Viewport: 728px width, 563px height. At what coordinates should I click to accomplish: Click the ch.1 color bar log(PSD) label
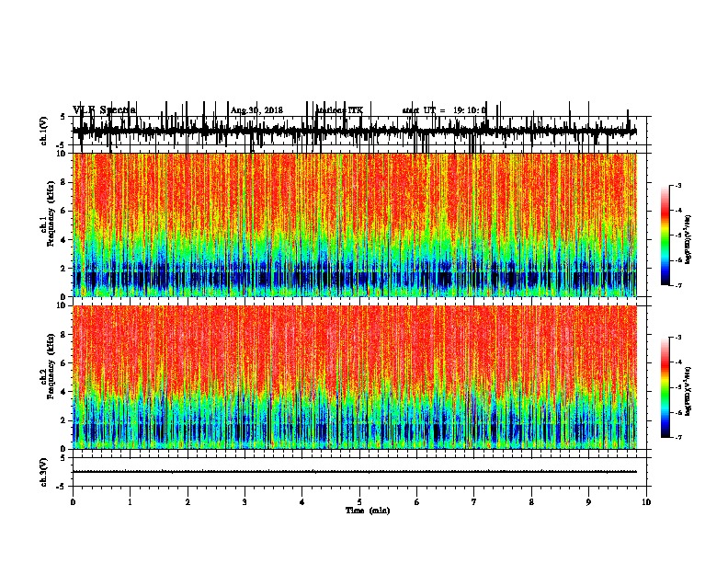[688, 240]
